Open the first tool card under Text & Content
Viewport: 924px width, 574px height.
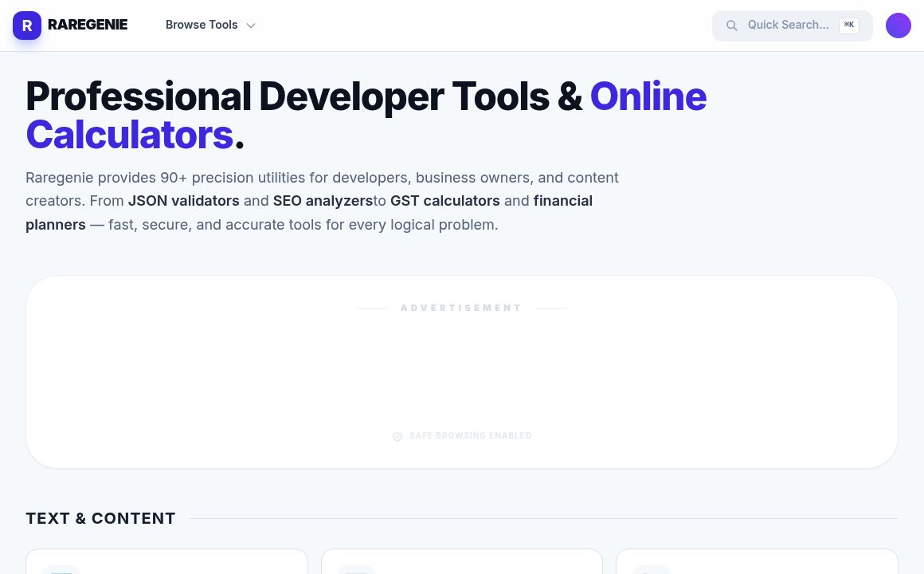click(x=166, y=561)
